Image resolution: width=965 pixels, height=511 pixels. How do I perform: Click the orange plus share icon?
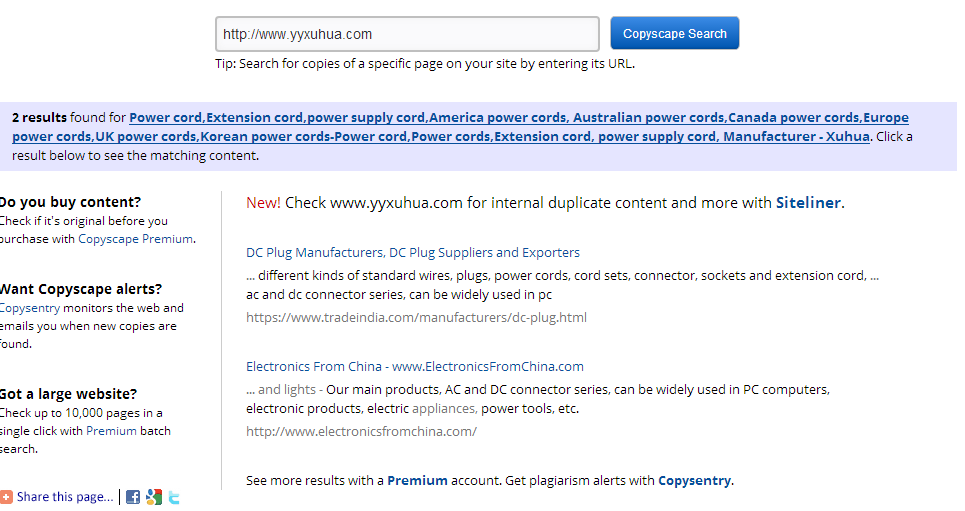(x=6, y=497)
